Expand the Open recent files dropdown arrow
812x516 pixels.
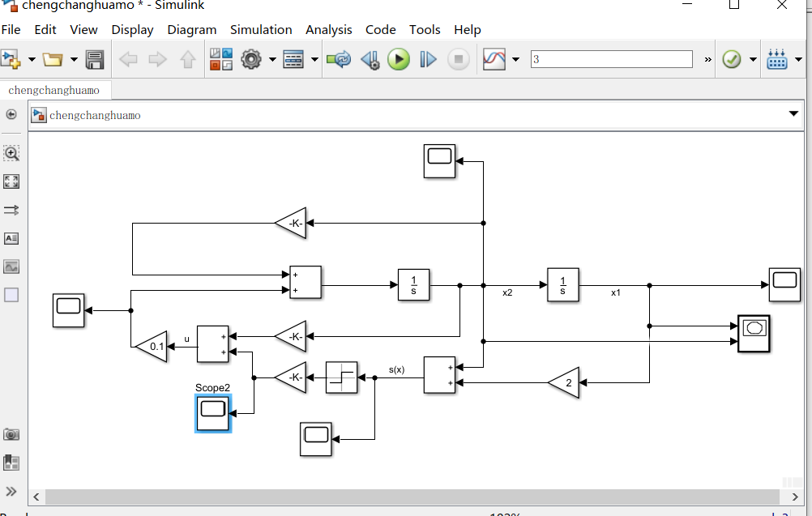74,59
